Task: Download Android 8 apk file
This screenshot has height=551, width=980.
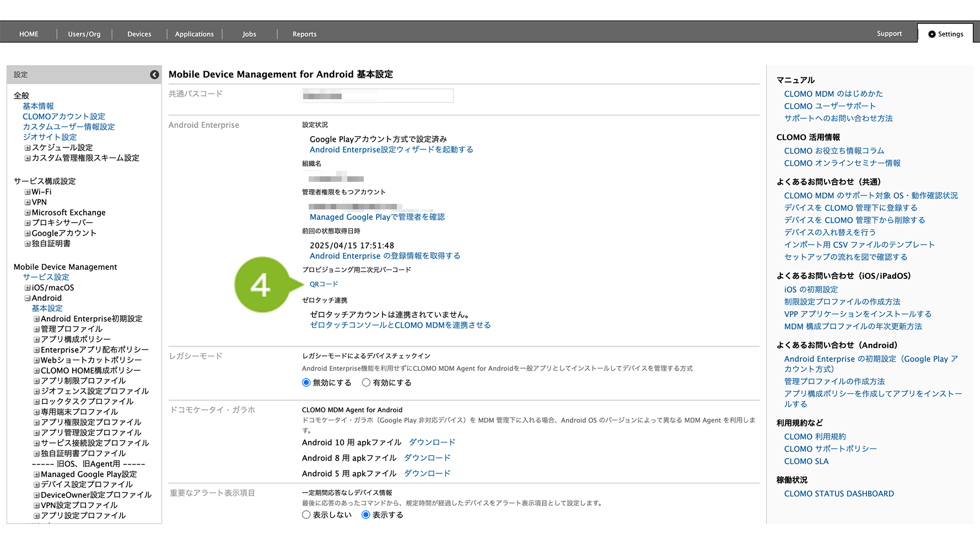Action: tap(427, 458)
